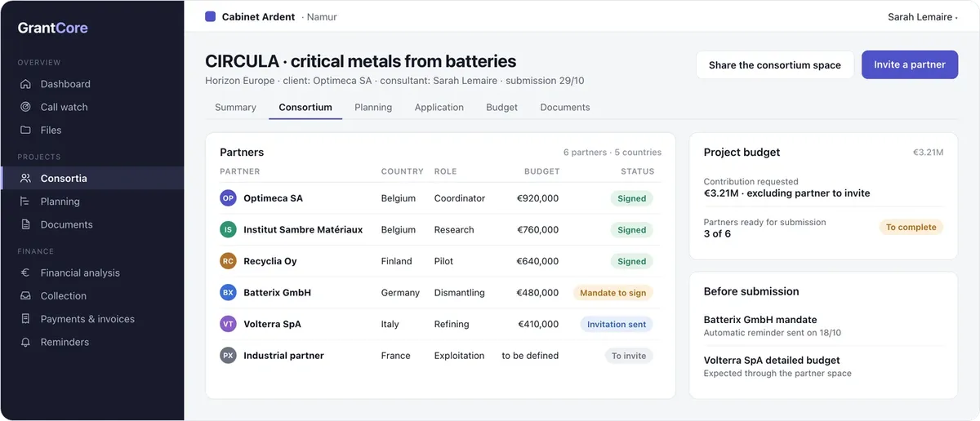Click the Invitation sent badge
980x421 pixels.
617,324
